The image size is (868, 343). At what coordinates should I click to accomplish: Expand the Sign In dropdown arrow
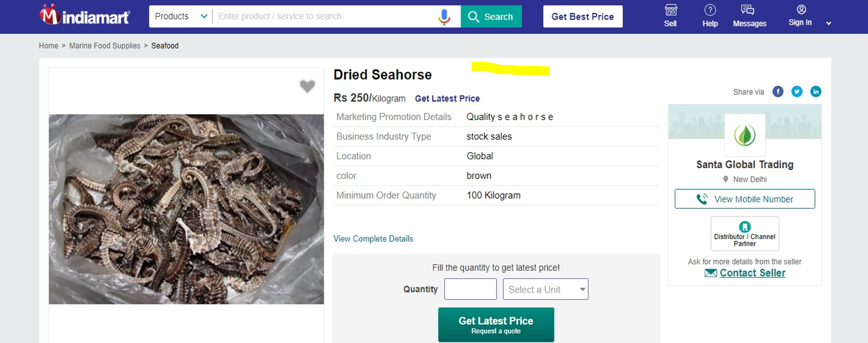pyautogui.click(x=829, y=23)
